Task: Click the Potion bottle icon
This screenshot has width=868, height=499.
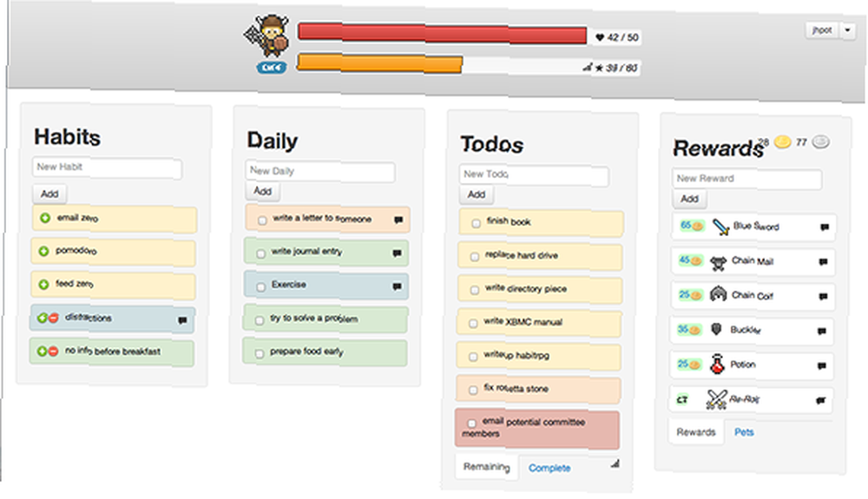Action: [717, 364]
